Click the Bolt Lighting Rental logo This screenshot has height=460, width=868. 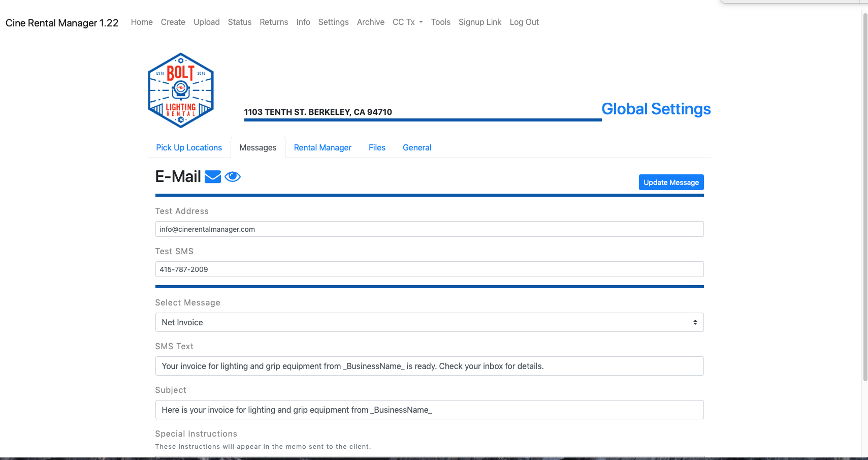click(x=181, y=90)
